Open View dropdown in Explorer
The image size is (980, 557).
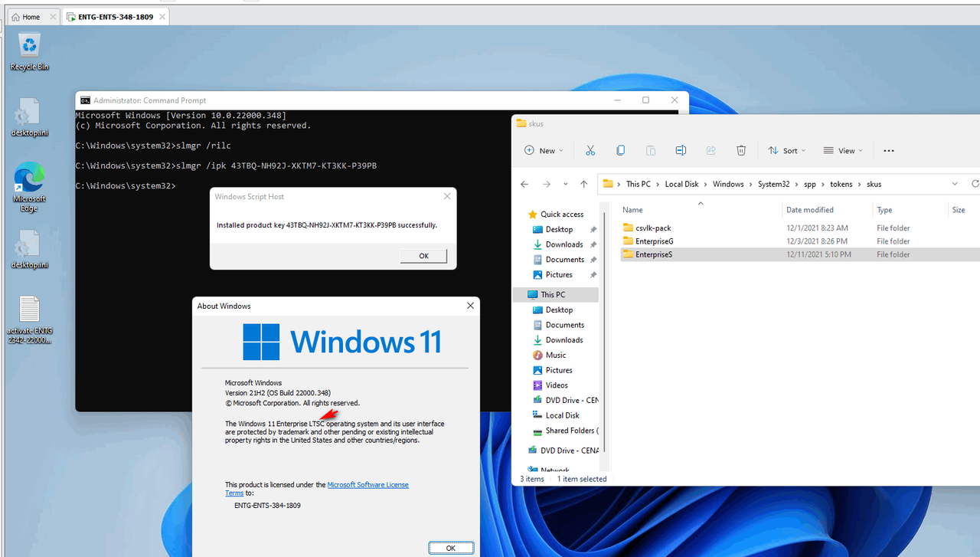pos(843,151)
